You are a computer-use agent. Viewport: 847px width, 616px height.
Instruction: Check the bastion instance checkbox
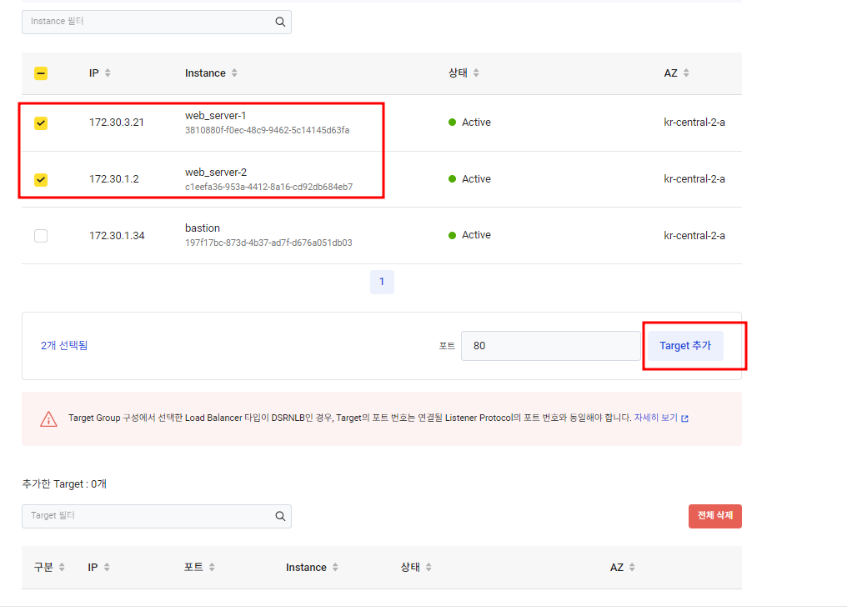pos(41,236)
